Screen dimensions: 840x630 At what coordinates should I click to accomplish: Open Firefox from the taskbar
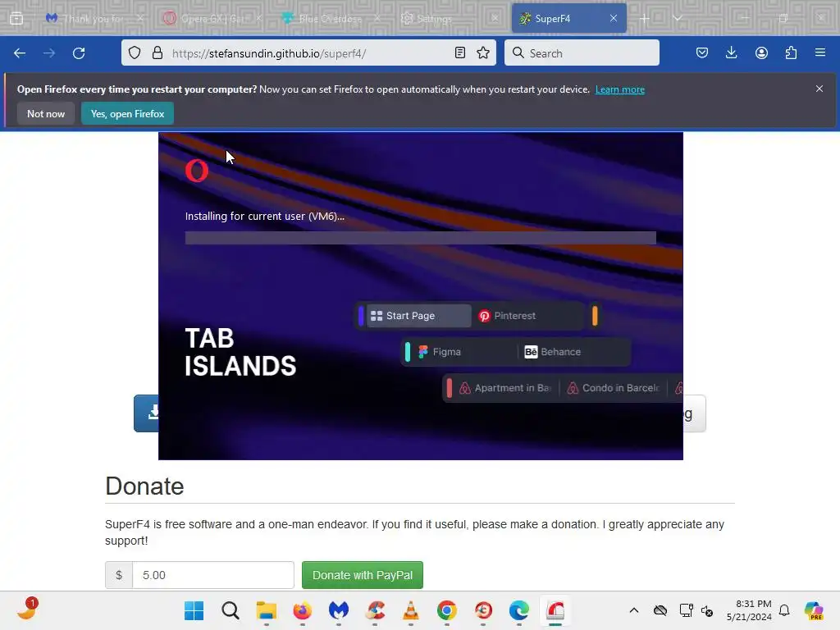(302, 610)
